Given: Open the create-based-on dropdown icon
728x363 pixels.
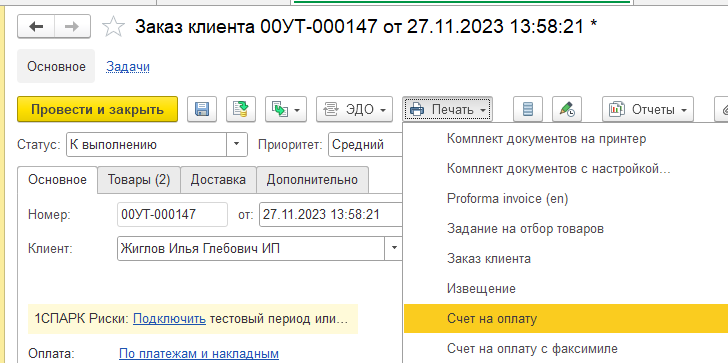Looking at the screenshot, I should [286, 110].
